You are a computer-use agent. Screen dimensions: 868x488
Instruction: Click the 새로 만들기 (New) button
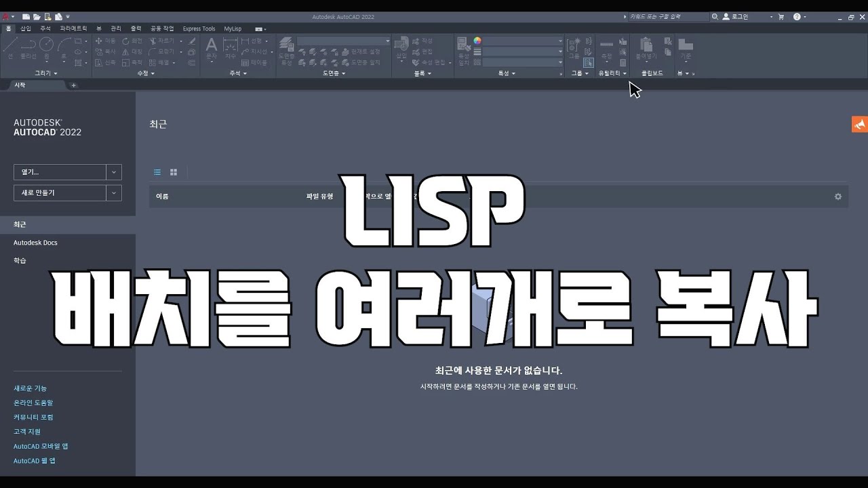coord(60,193)
